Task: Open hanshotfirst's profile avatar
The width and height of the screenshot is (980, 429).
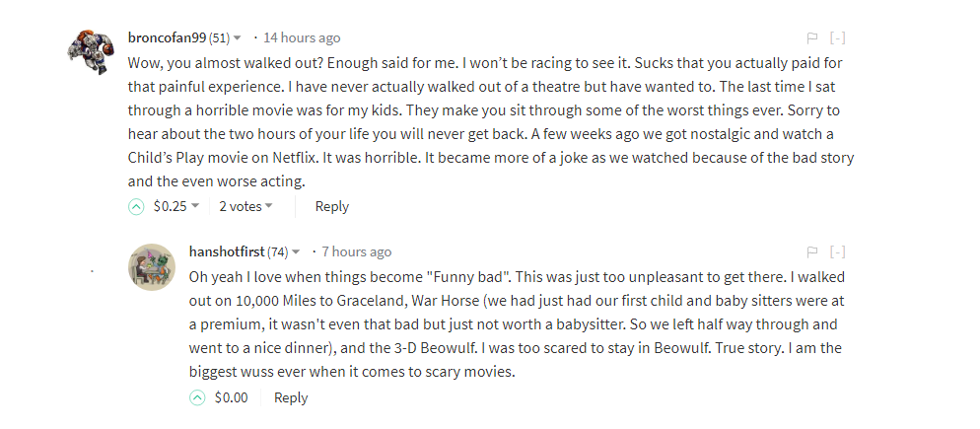Action: [153, 266]
